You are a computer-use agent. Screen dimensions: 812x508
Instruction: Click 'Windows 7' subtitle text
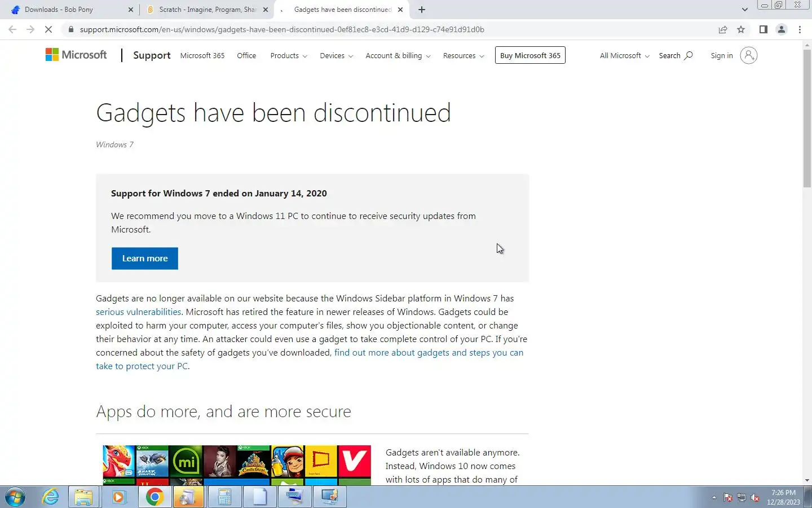(114, 144)
